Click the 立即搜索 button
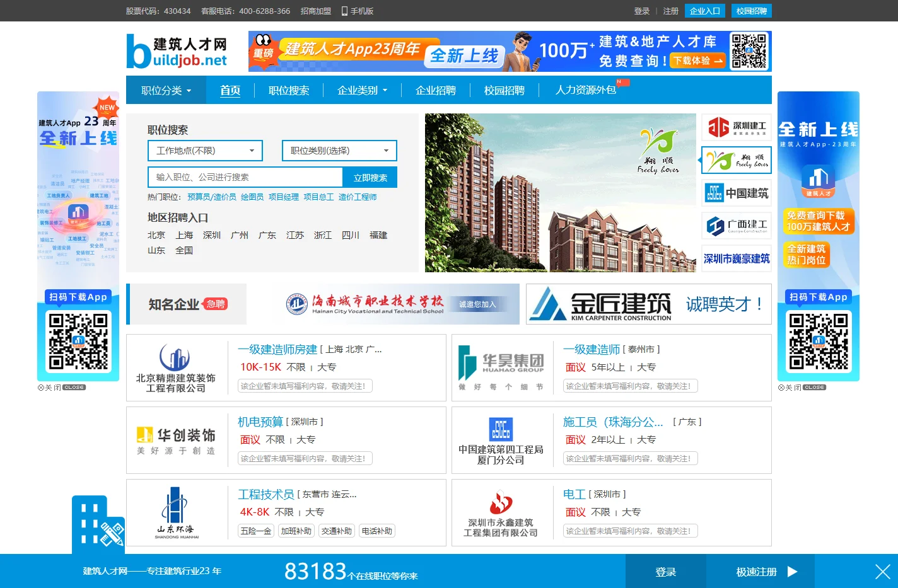This screenshot has height=588, width=898. [x=370, y=178]
